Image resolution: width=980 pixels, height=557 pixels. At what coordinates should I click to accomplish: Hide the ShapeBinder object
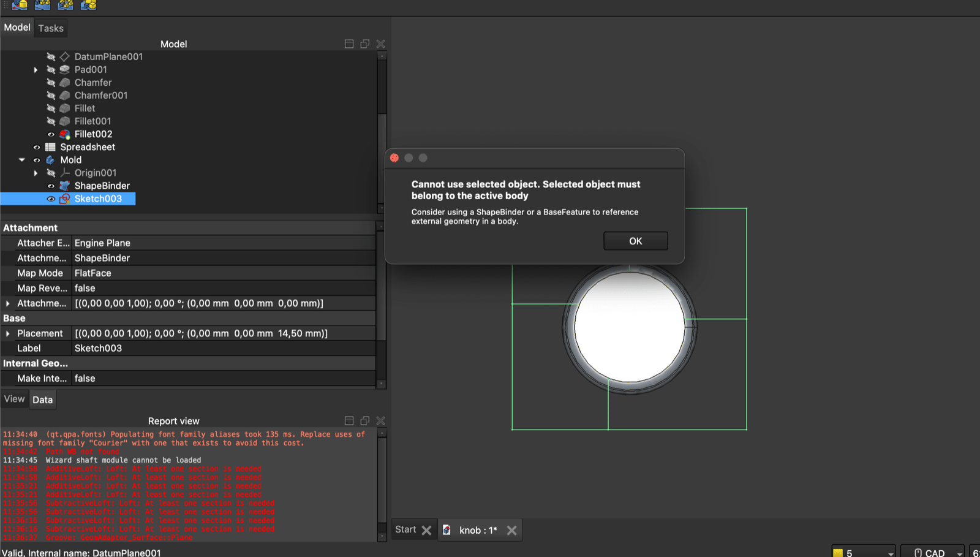[x=51, y=186]
